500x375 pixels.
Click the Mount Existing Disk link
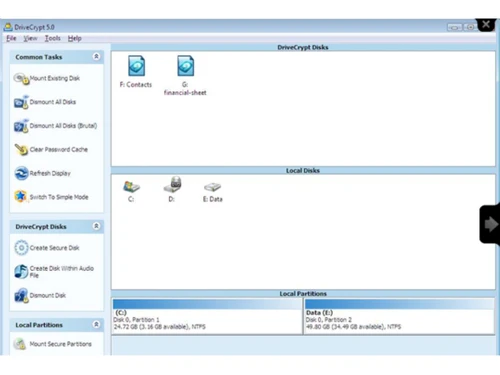[55, 78]
